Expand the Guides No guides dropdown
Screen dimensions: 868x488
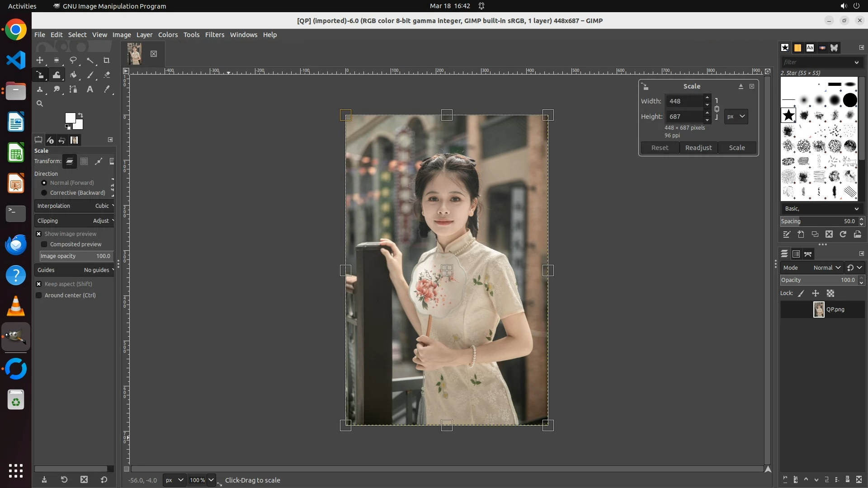point(75,270)
